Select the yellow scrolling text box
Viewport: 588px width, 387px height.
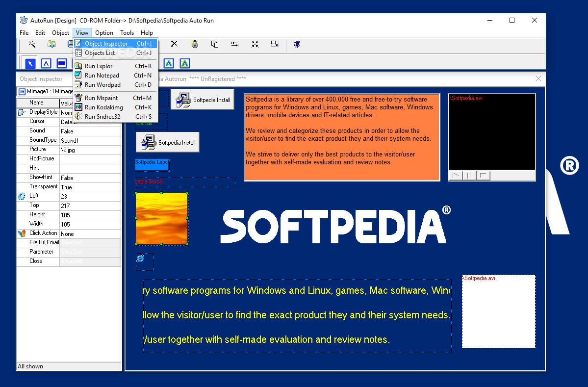[x=297, y=316]
